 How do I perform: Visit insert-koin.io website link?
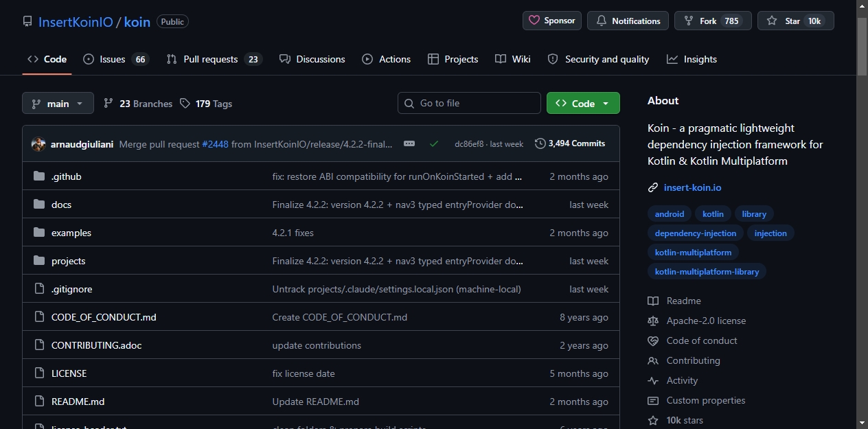pyautogui.click(x=692, y=187)
